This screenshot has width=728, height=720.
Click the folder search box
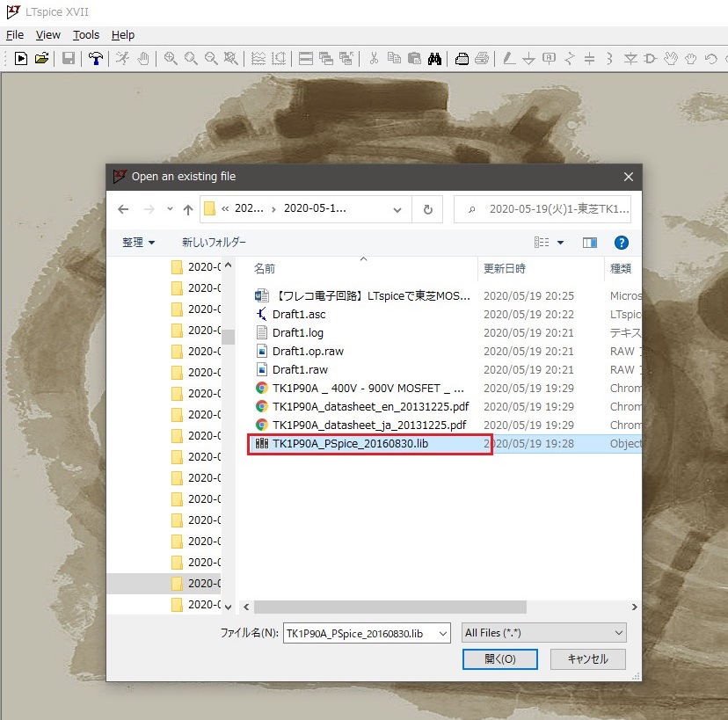[542, 209]
